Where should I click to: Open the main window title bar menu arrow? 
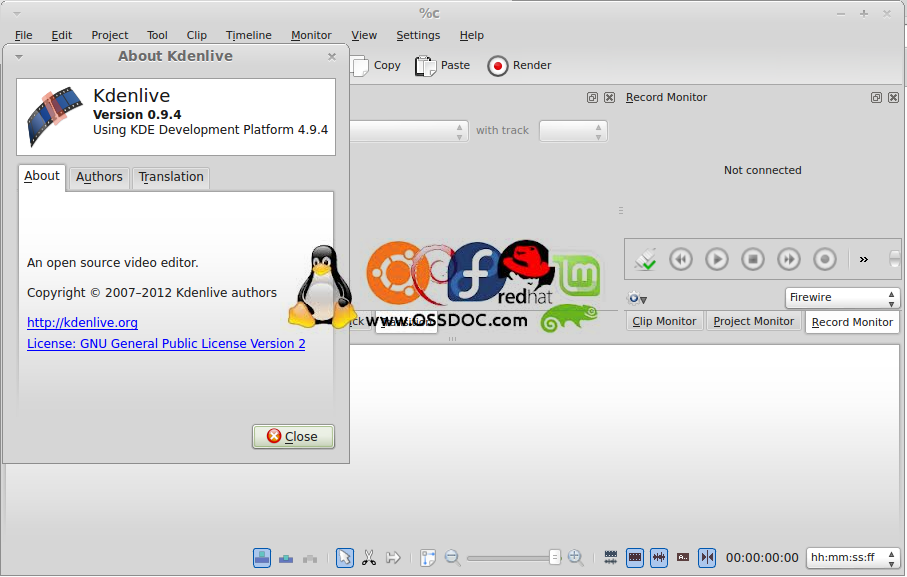coord(17,13)
